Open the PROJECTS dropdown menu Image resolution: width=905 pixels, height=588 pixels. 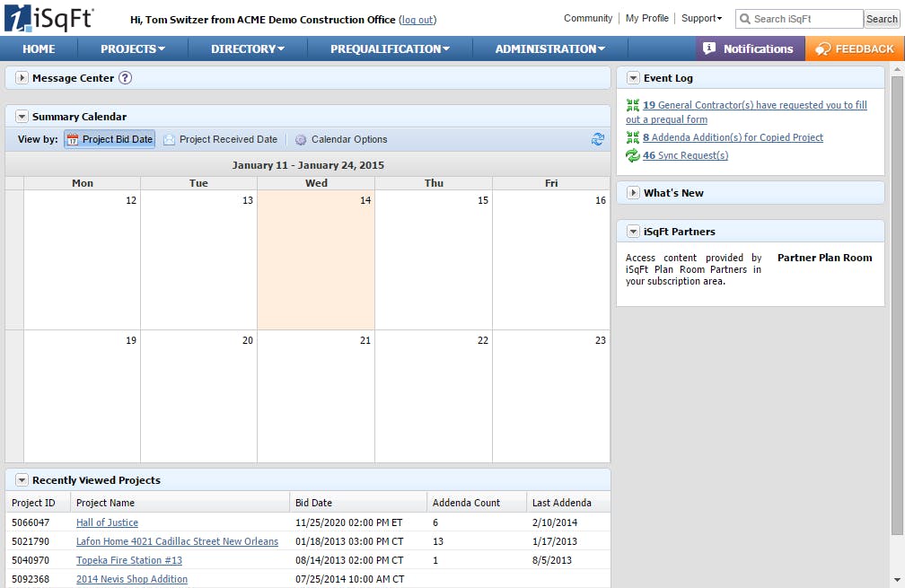pyautogui.click(x=131, y=48)
